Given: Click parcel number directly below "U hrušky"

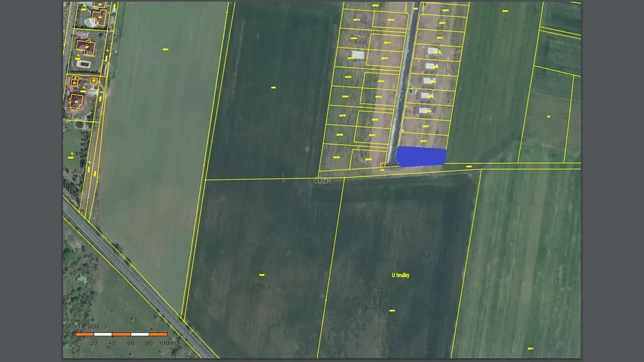Looking at the screenshot, I should [391, 310].
